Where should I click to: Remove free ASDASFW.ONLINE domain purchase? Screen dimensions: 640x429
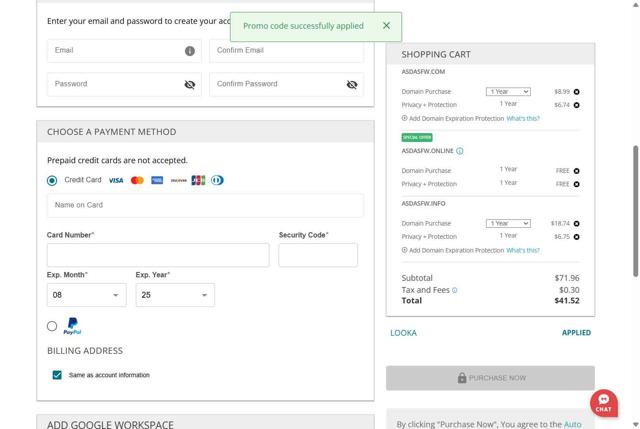coord(576,171)
